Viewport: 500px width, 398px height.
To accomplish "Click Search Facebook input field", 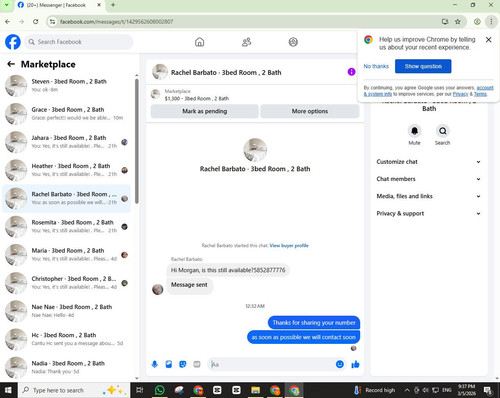I will click(79, 42).
